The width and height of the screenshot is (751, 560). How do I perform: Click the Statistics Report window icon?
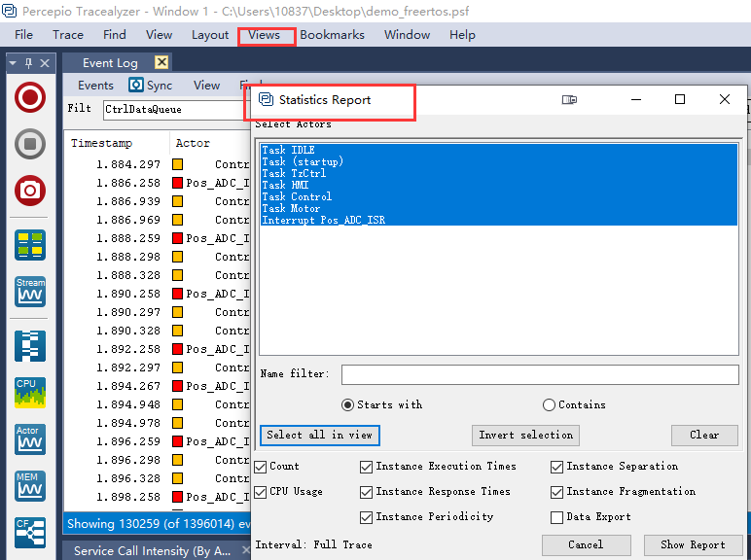[266, 99]
